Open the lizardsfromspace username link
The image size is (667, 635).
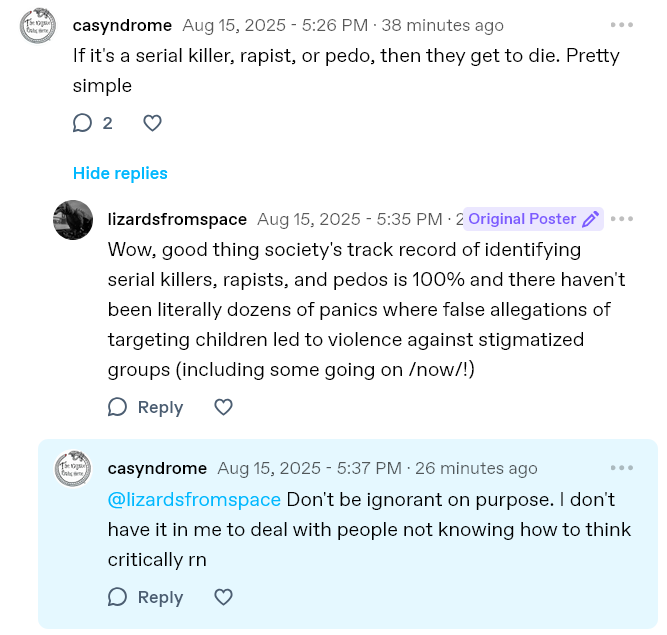coord(177,219)
